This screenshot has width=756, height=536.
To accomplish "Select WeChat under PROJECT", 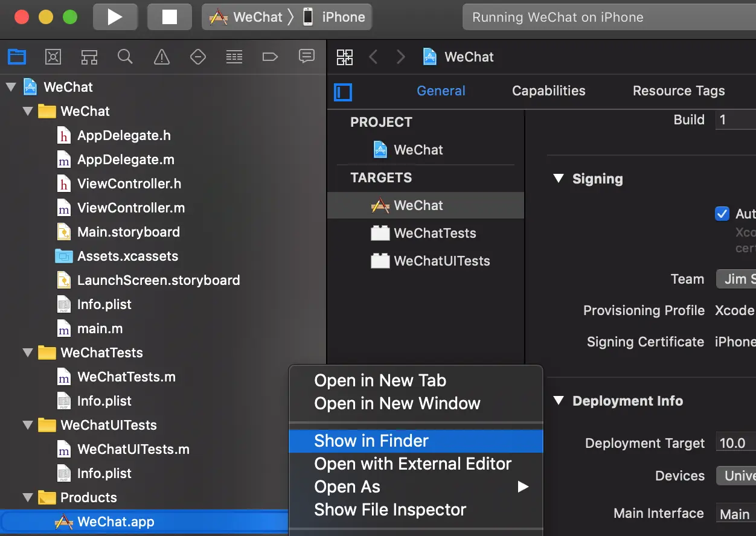I will coord(418,150).
